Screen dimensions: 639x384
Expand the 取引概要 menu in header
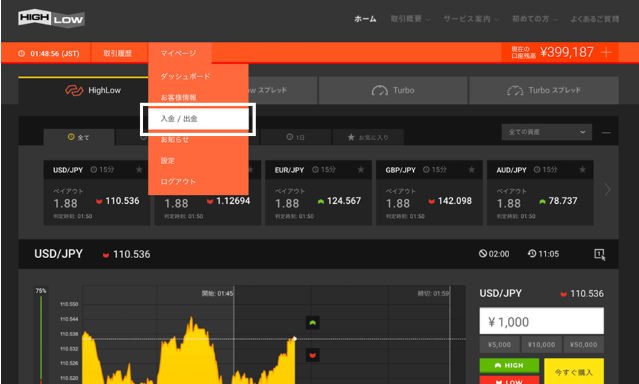[x=410, y=19]
